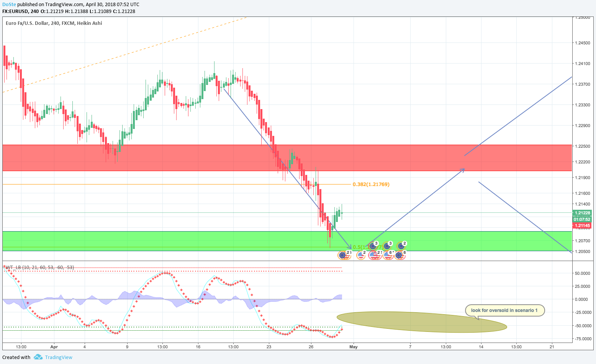Click the TradingView cloud logo icon
Screen dimensions: 596x364
point(38,357)
